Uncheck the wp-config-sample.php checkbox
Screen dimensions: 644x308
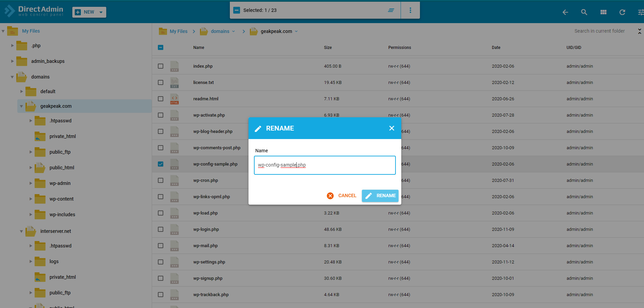coord(161,164)
